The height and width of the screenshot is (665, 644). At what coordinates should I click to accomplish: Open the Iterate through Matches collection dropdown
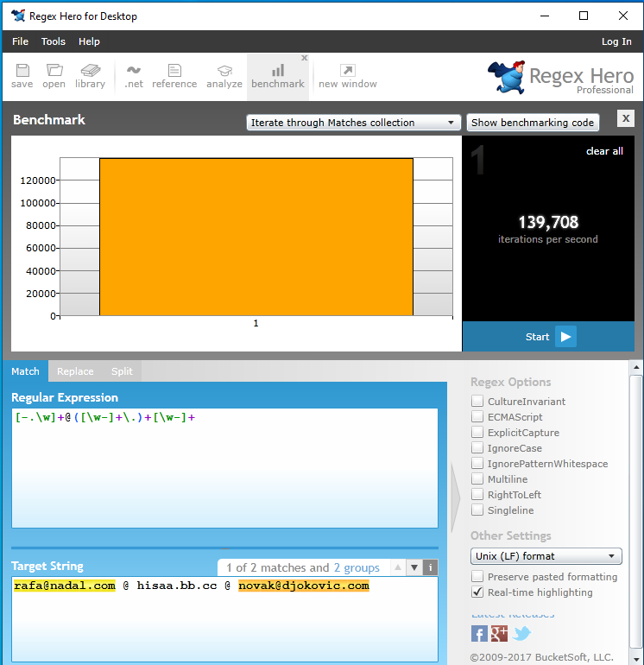[354, 123]
